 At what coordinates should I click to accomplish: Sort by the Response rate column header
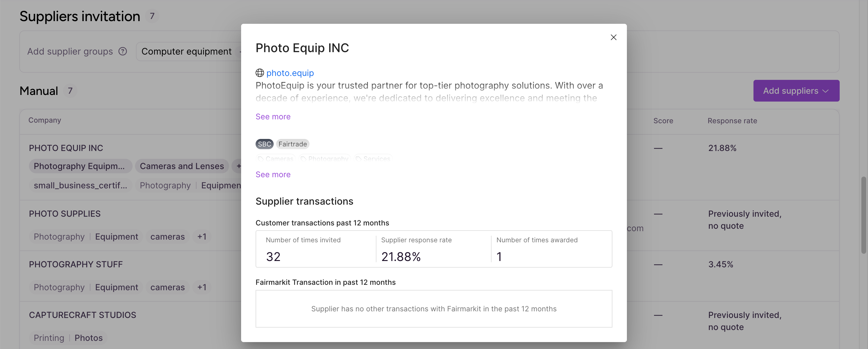click(x=732, y=121)
